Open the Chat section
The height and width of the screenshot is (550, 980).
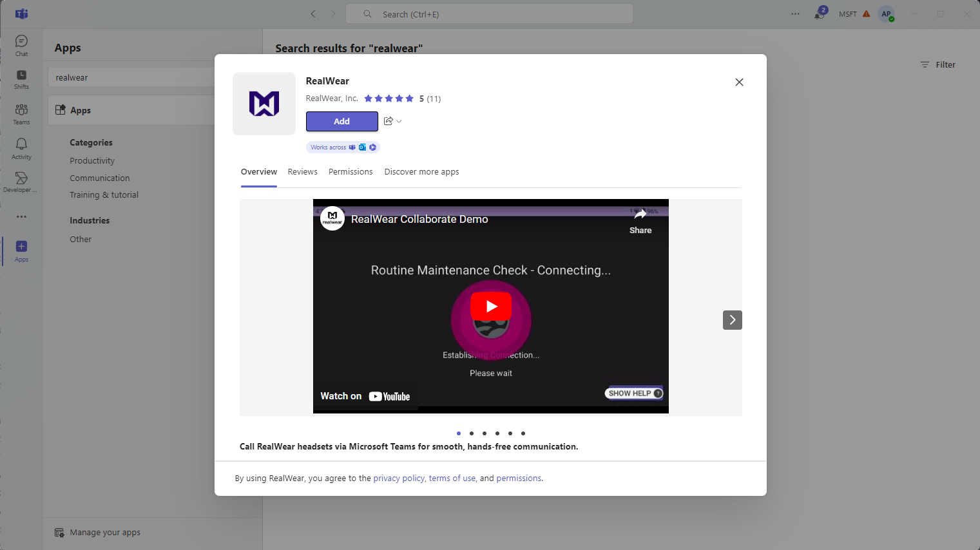(21, 44)
